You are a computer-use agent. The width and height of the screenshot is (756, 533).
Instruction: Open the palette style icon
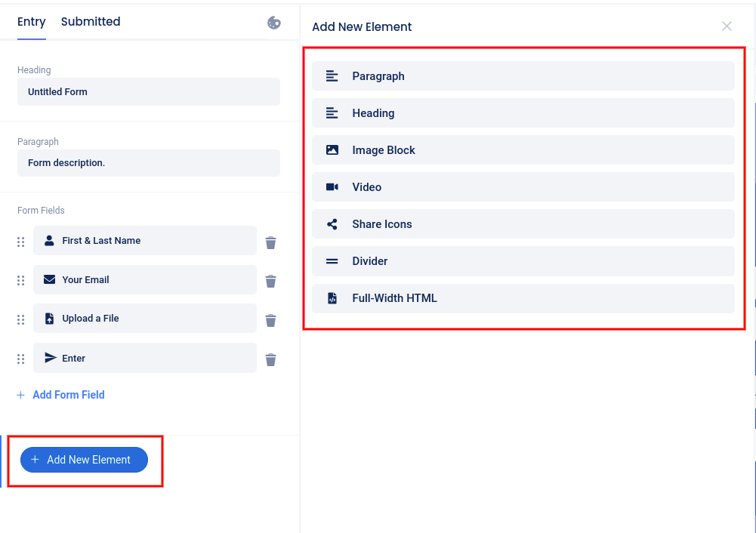[274, 23]
